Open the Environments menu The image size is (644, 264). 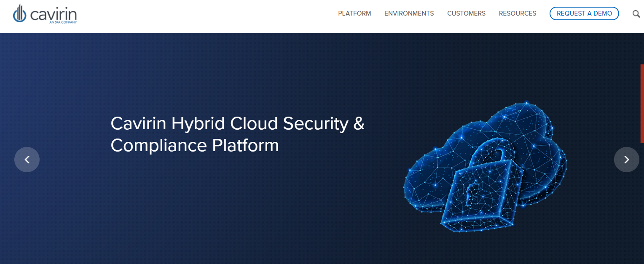[x=409, y=13]
